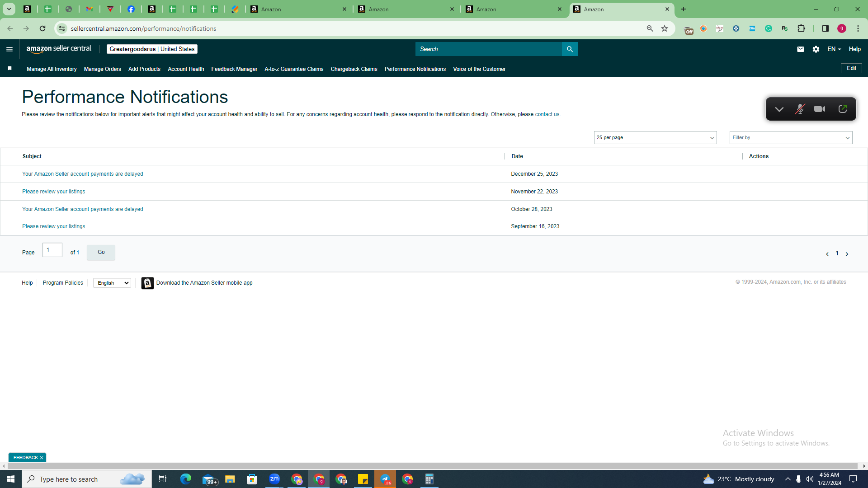Open Chargeback Claims menu item
868x488 pixels.
pos(354,69)
